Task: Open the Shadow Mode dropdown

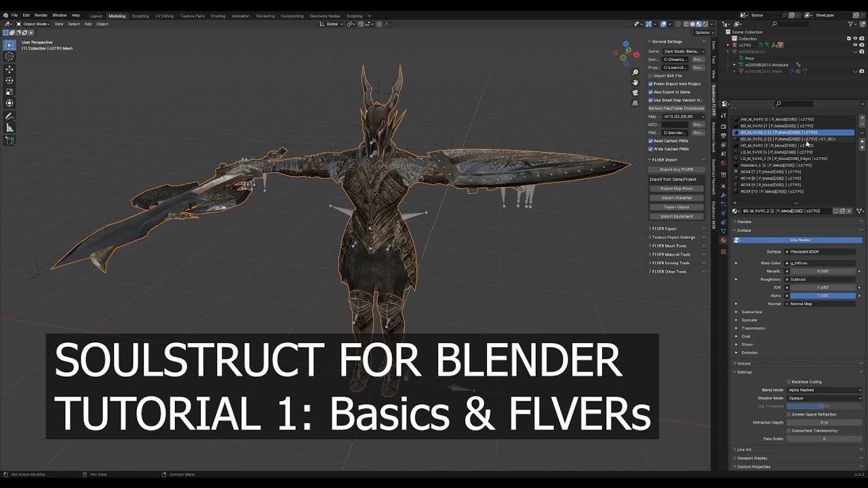Action: point(825,398)
